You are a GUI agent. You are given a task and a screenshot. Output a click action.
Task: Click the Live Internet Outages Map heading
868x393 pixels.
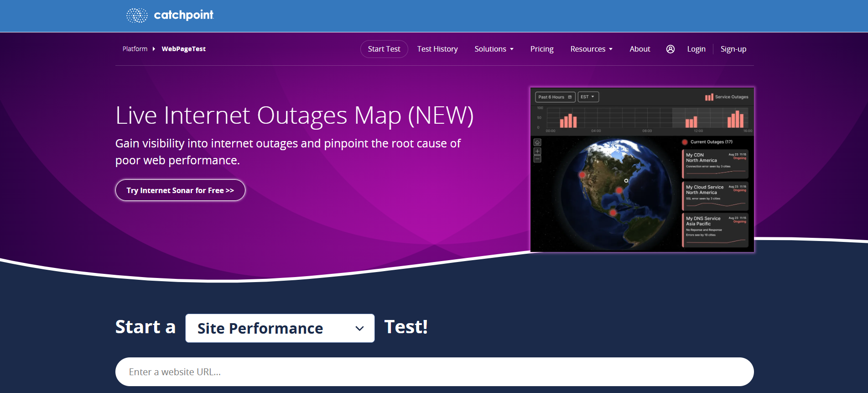(295, 115)
